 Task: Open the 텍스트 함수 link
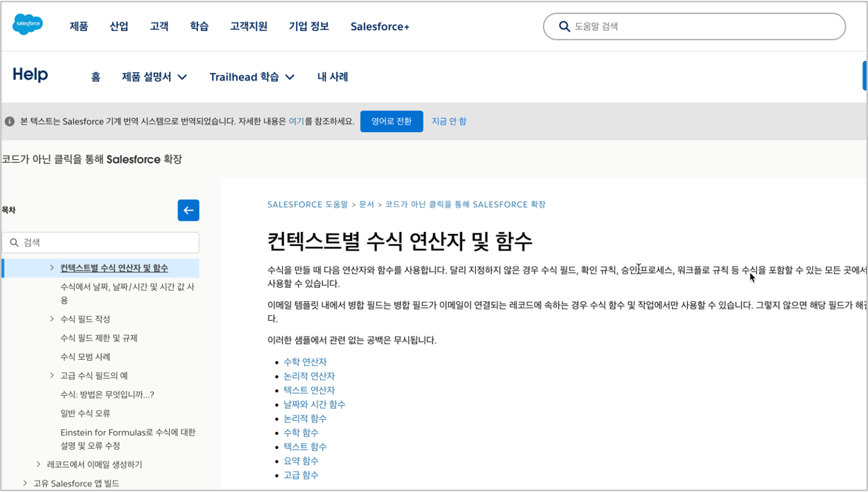coord(305,447)
